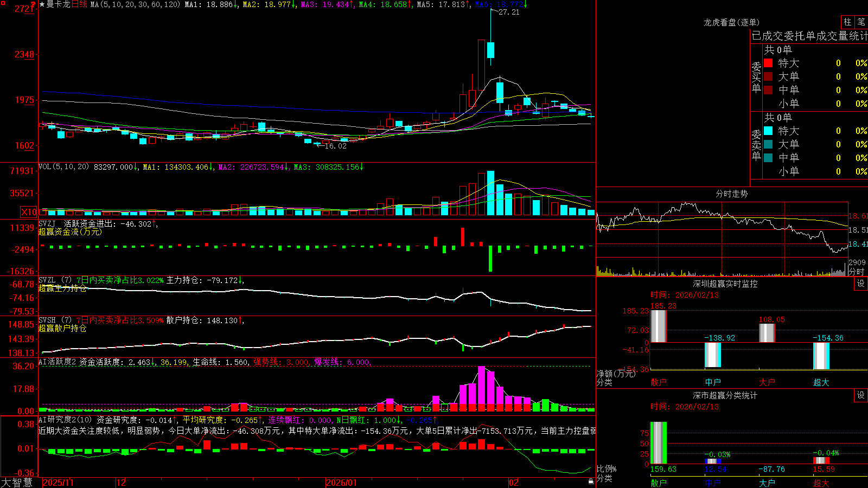Click the MA3: 19.434 value

pos(327,4)
